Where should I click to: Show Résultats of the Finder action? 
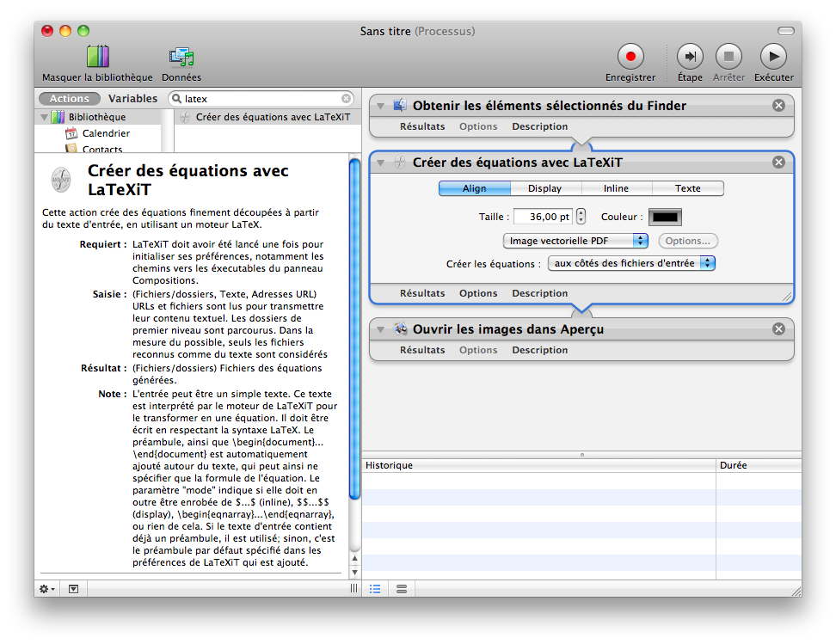(422, 126)
